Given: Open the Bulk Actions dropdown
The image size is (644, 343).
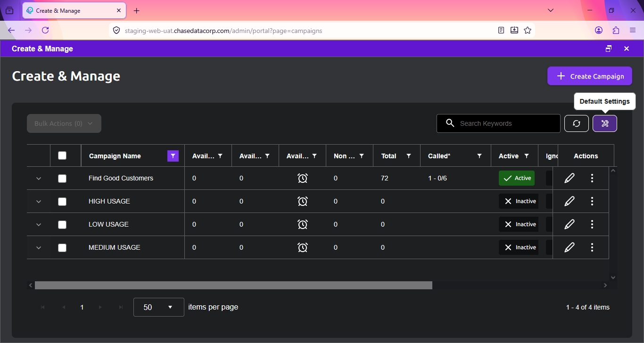Looking at the screenshot, I should (x=64, y=123).
